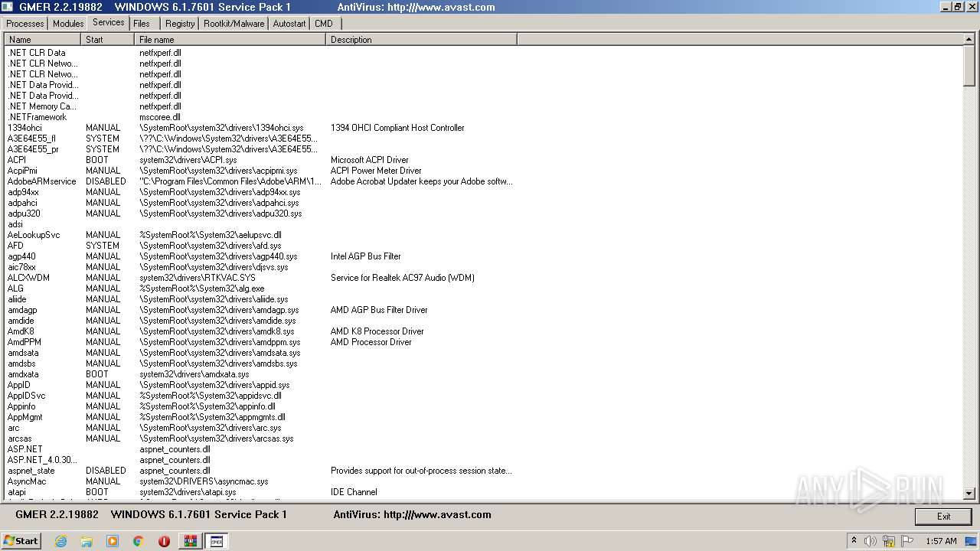This screenshot has width=980, height=551.
Task: Select the adp94xx service row
Action: [x=483, y=192]
